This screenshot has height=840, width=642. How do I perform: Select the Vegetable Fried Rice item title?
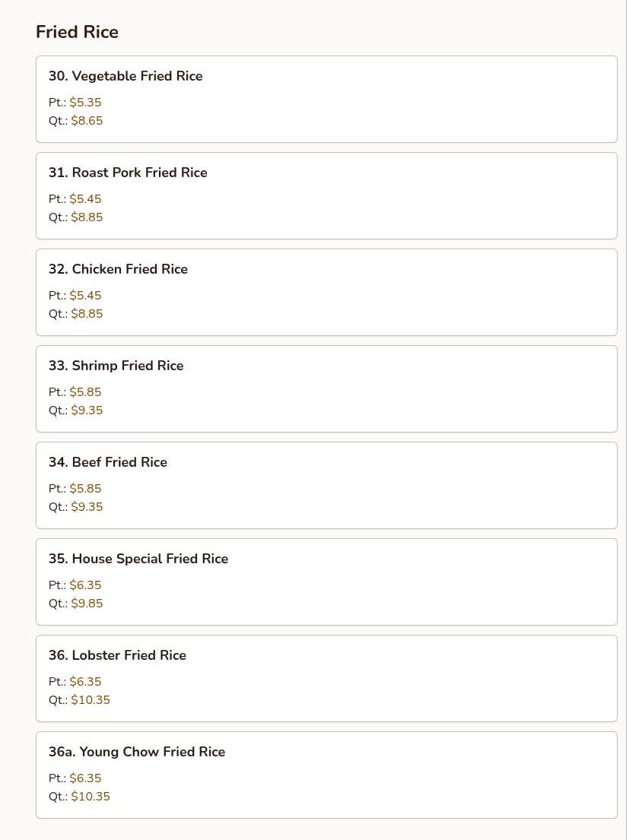tap(126, 76)
